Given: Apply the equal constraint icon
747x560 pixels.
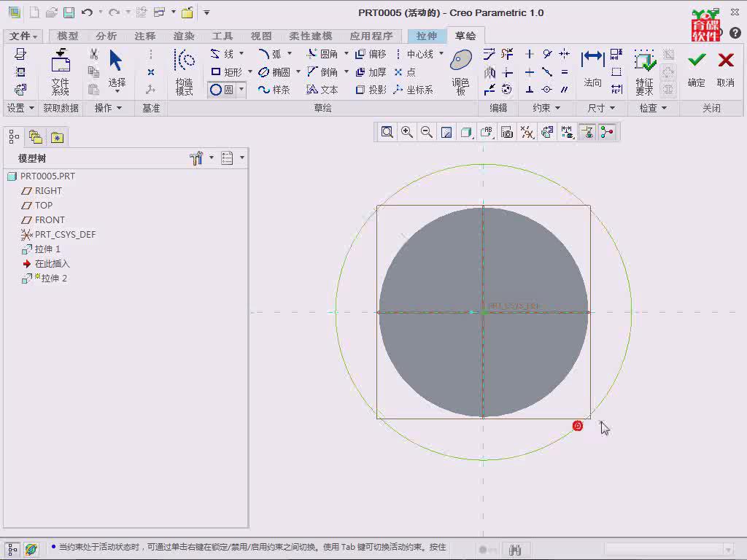Looking at the screenshot, I should [565, 72].
